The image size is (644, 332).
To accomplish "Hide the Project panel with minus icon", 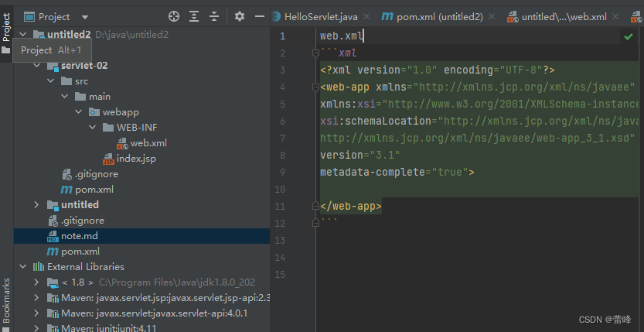I will coord(260,16).
